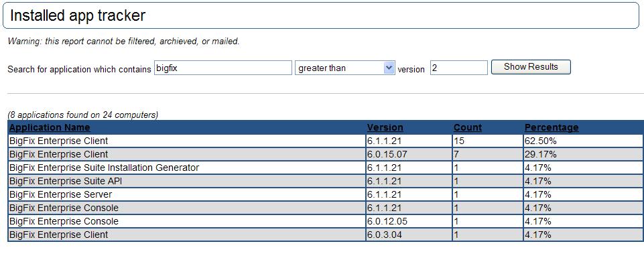Click the 'Installed app tracker' title

(x=78, y=15)
